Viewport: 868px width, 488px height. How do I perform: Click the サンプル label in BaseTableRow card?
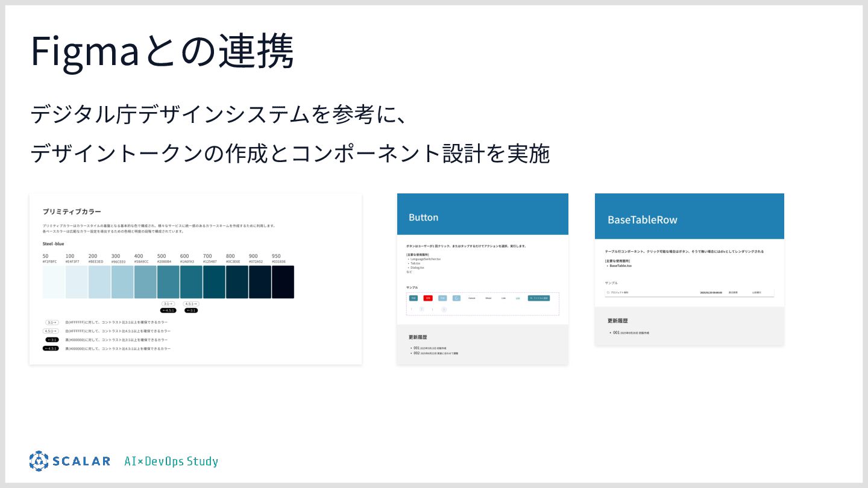[611, 283]
